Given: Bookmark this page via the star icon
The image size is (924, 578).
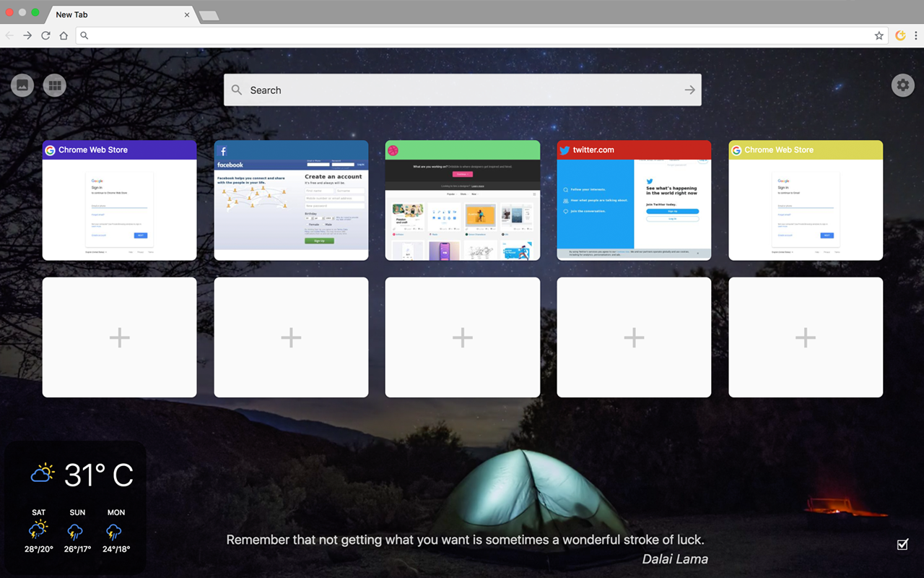Looking at the screenshot, I should tap(878, 35).
